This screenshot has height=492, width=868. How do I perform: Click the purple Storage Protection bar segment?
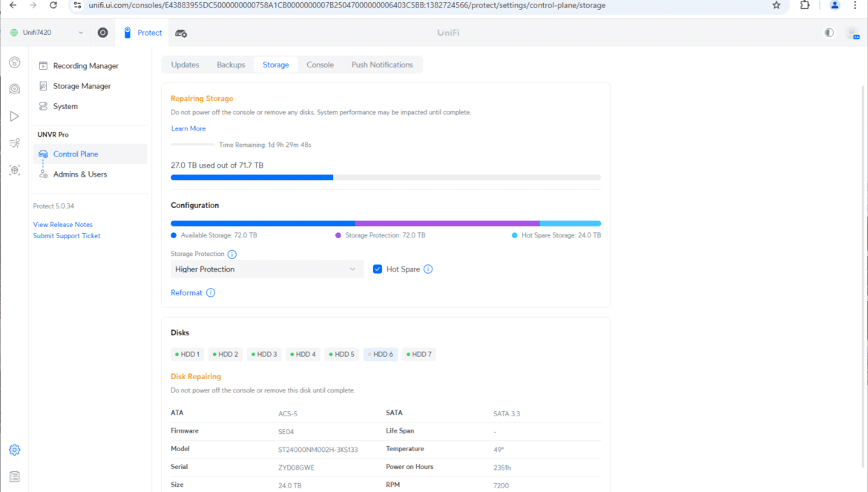click(x=447, y=223)
